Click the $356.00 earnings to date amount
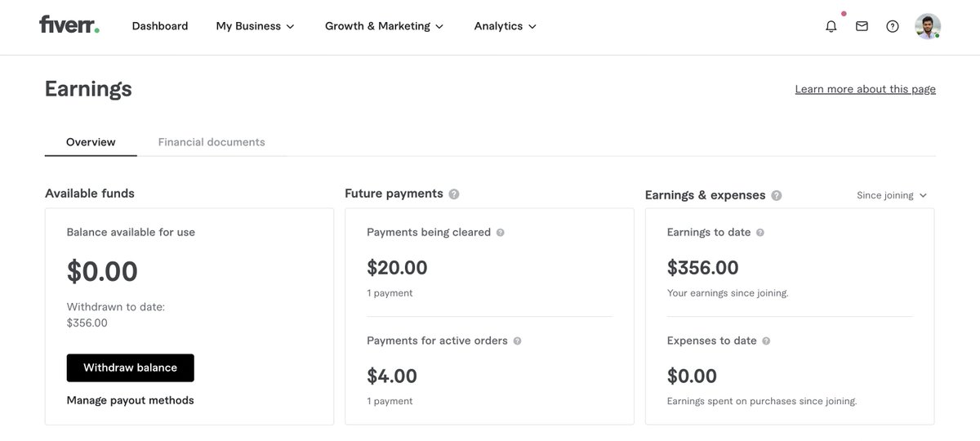The width and height of the screenshot is (980, 441). pos(703,268)
